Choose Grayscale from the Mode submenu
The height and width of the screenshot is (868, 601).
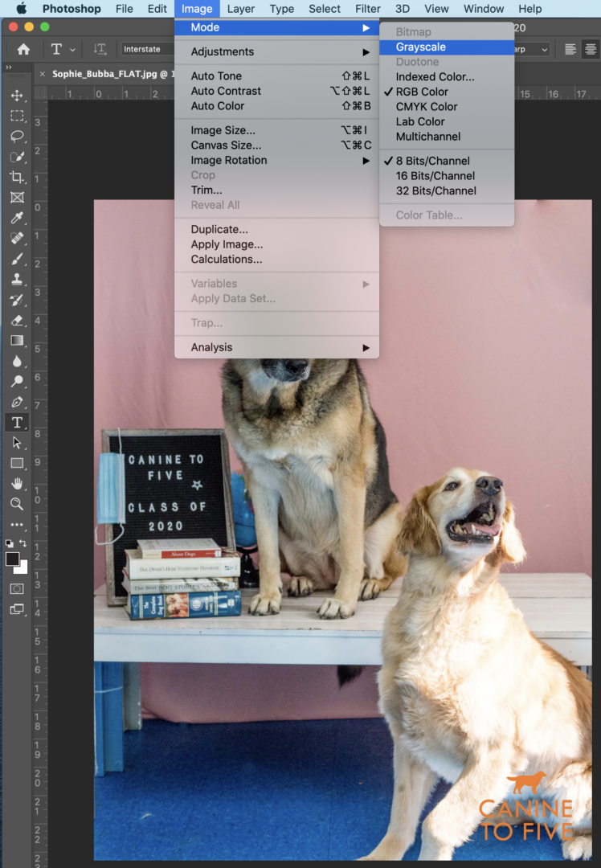(420, 47)
